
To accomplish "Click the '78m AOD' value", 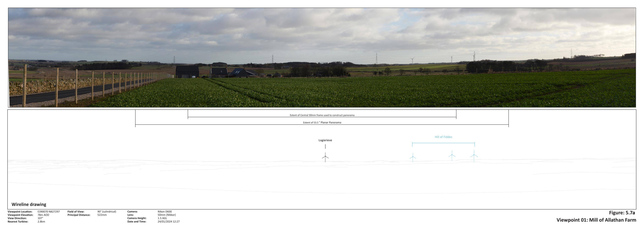I will tap(44, 215).
